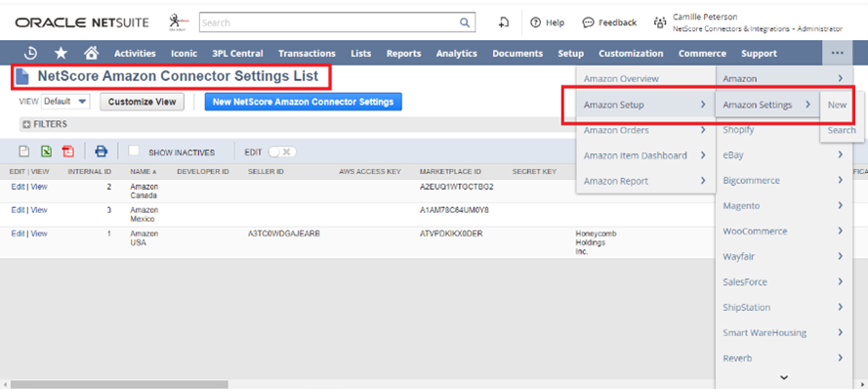Screen dimensions: 868x389
Task: Open the Recent Records clock icon
Action: pos(30,53)
